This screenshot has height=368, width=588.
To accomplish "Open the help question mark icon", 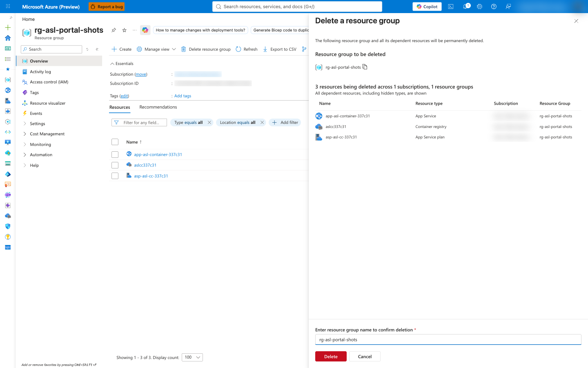I will click(x=494, y=7).
